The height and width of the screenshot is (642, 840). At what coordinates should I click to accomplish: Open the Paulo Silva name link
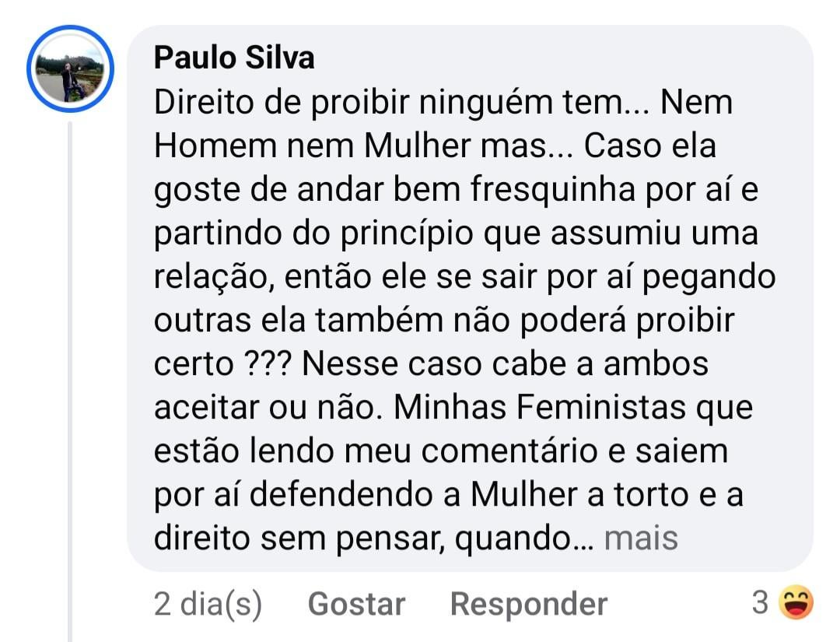coord(234,57)
